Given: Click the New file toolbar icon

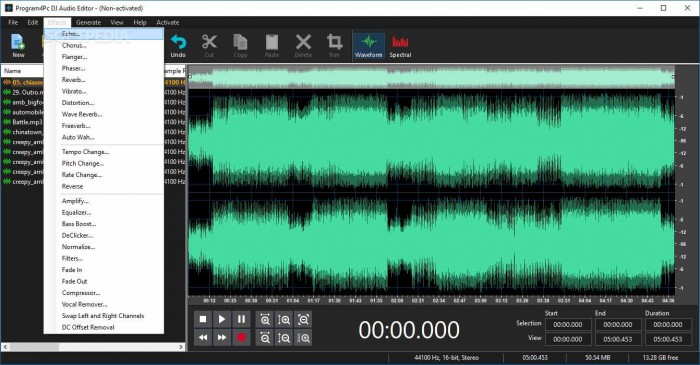Looking at the screenshot, I should [x=18, y=46].
